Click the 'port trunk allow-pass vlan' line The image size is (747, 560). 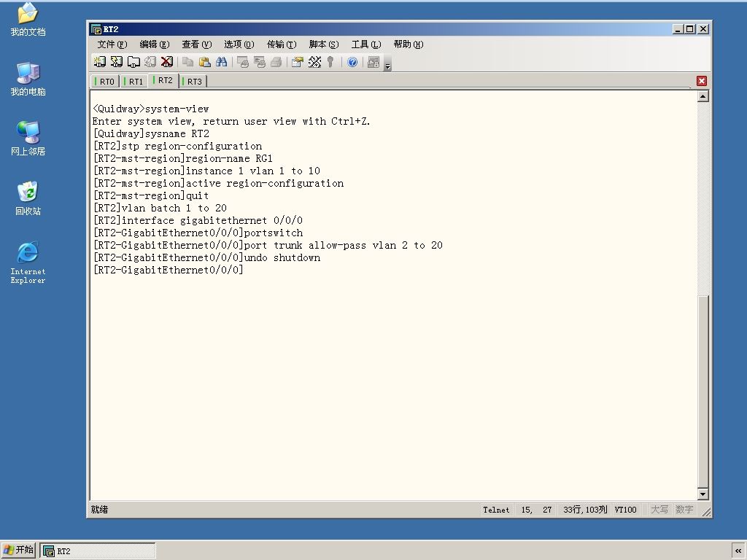pyautogui.click(x=268, y=245)
